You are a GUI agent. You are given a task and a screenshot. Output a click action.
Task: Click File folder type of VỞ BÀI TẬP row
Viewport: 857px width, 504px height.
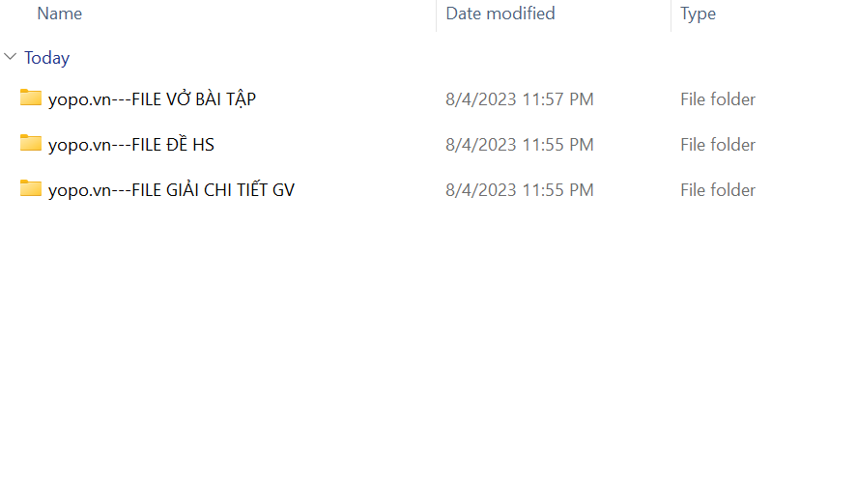pyautogui.click(x=718, y=99)
